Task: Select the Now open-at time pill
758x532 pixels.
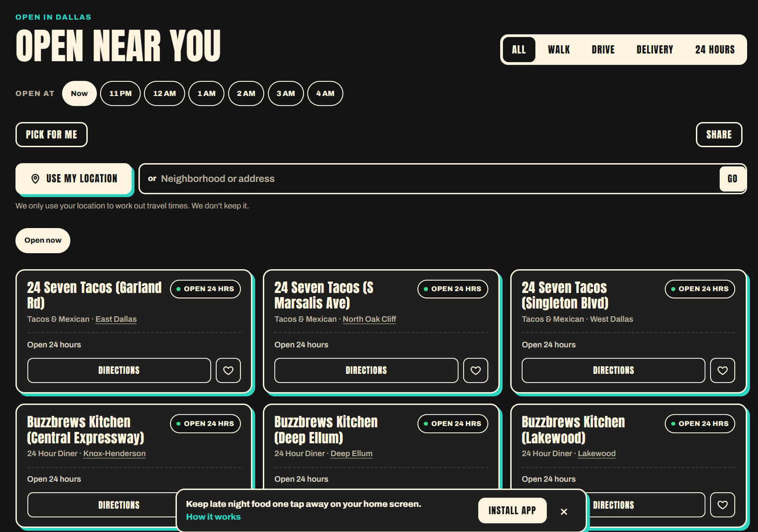Action: (79, 94)
